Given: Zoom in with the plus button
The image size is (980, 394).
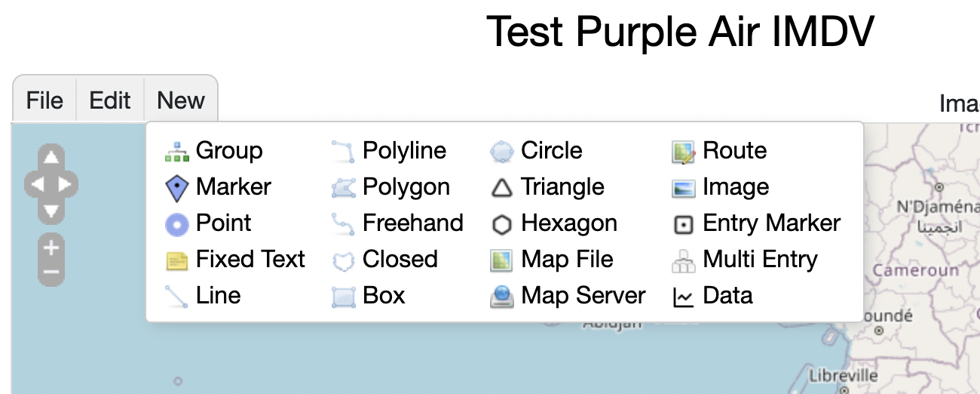Looking at the screenshot, I should 51,247.
